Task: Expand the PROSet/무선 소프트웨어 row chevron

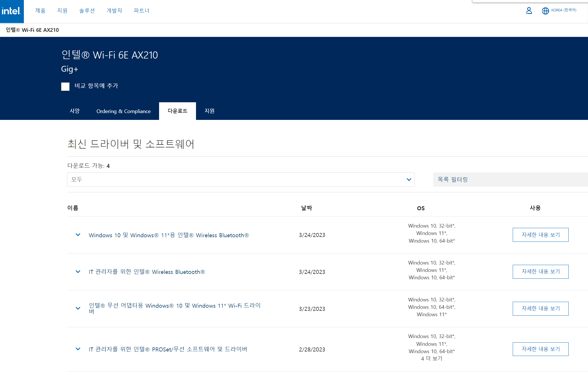Action: tap(78, 349)
